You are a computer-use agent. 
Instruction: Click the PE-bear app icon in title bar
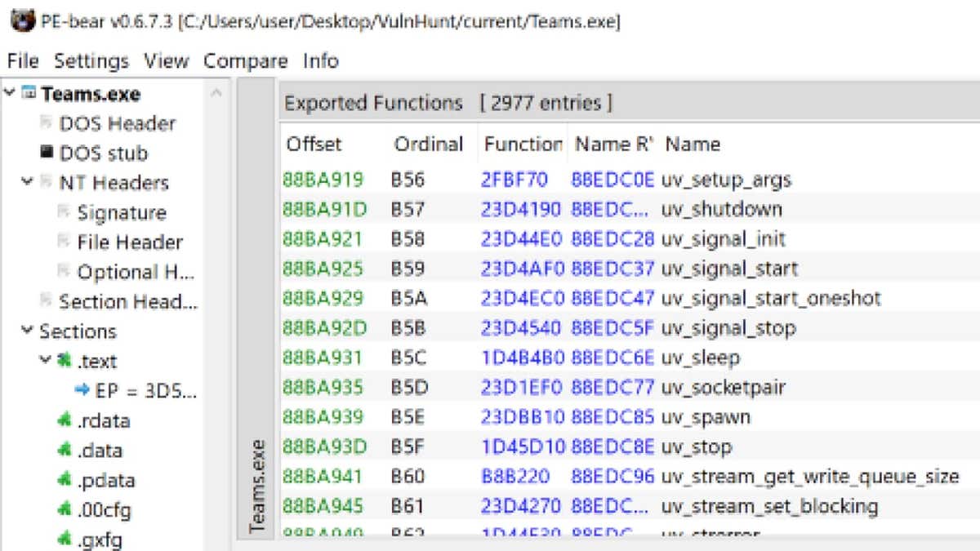[20, 20]
